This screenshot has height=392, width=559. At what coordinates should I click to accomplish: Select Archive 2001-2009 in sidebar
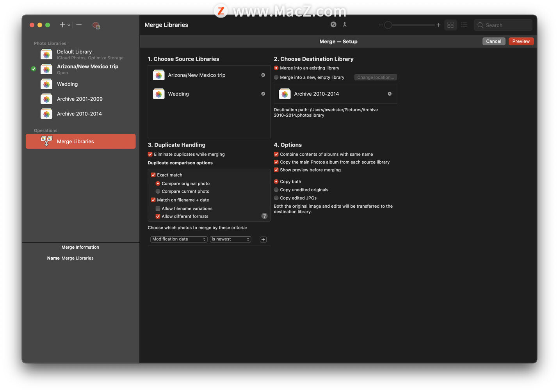coord(80,99)
